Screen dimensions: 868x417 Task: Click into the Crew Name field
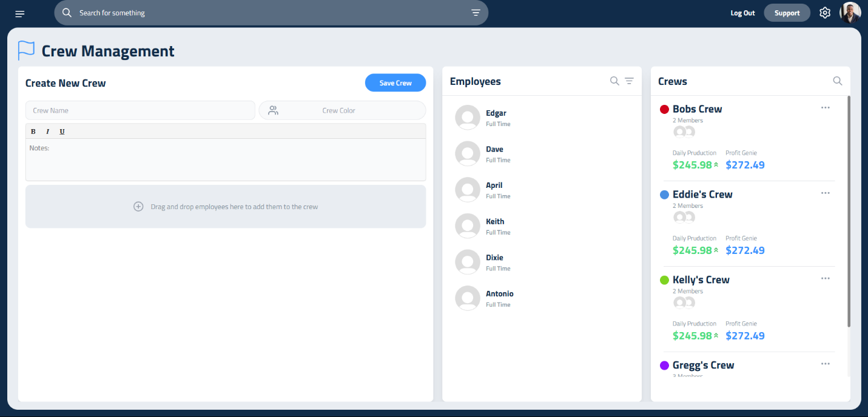coord(140,110)
